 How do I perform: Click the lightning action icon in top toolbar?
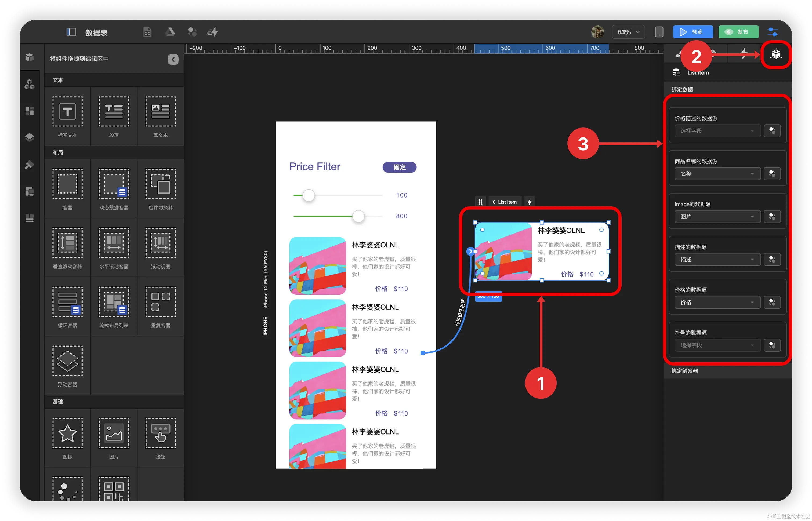tap(213, 32)
